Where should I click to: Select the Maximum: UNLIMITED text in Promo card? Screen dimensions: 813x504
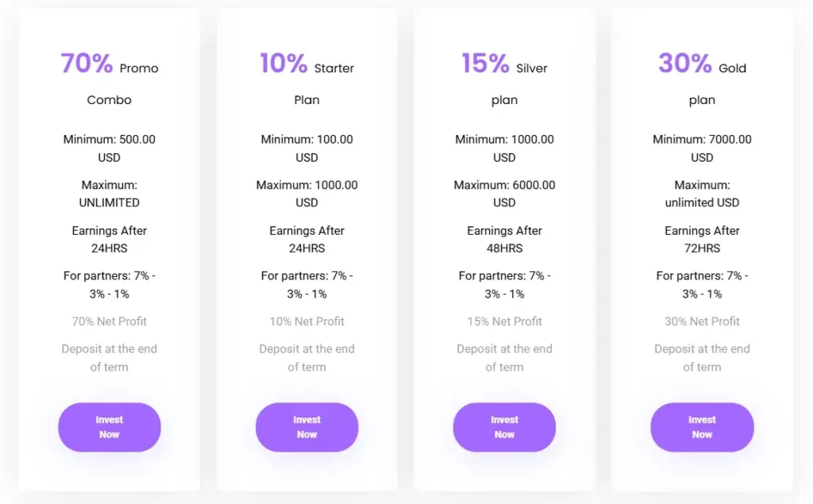tap(110, 194)
